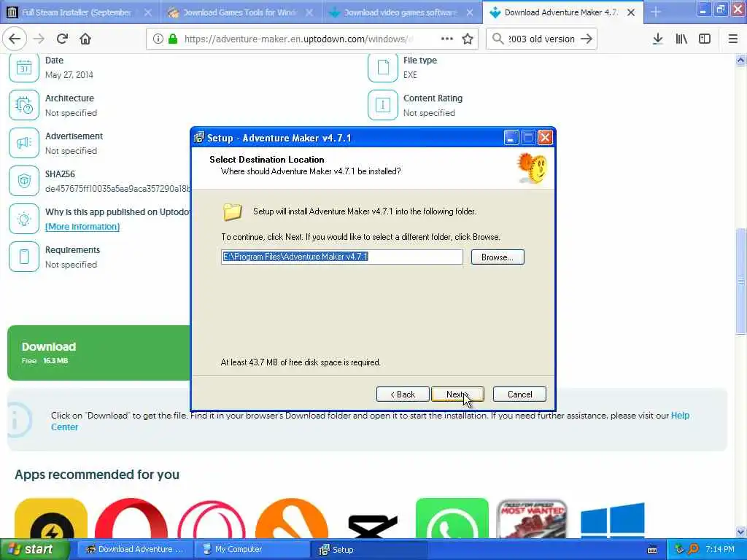Select the Download Adventure Maker 4.7 tab
Image resolution: width=747 pixels, height=560 pixels.
(x=561, y=12)
